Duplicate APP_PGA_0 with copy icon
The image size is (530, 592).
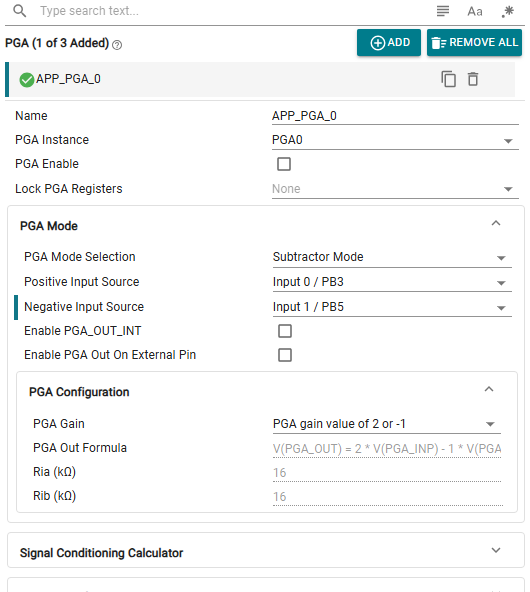pos(448,79)
